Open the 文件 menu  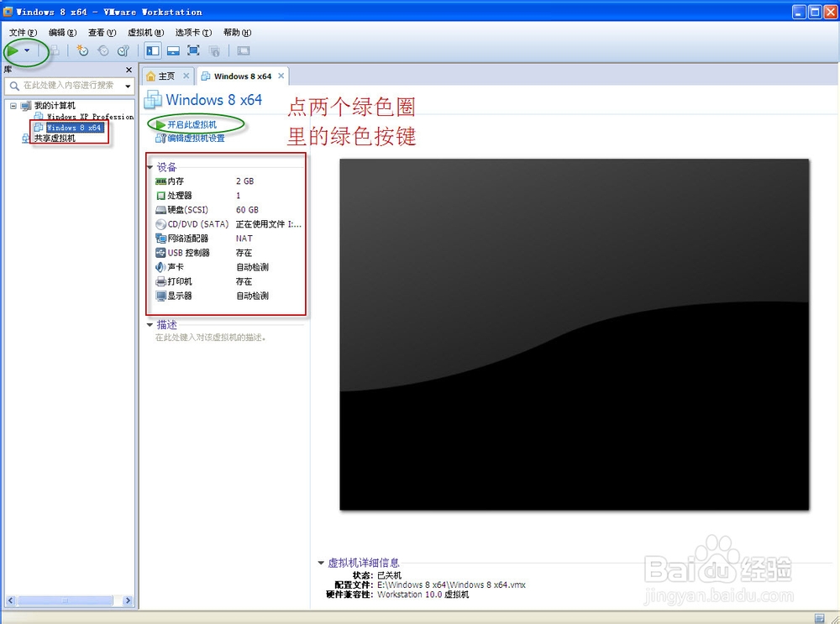coord(23,33)
